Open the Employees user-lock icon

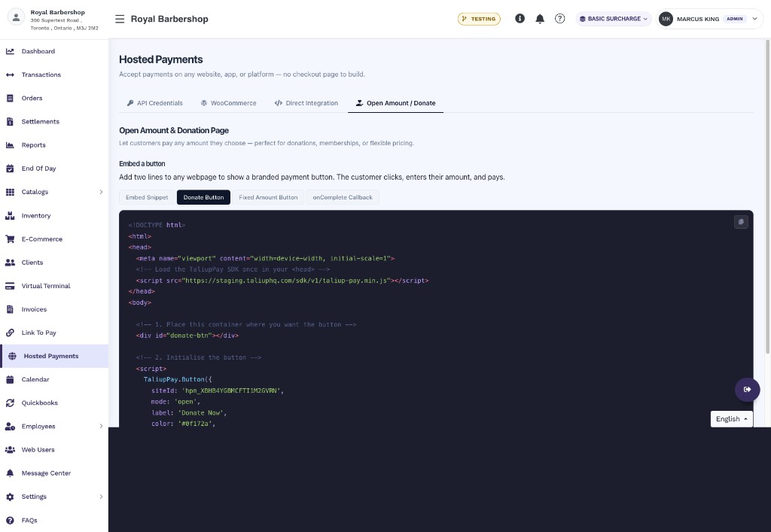tap(10, 427)
